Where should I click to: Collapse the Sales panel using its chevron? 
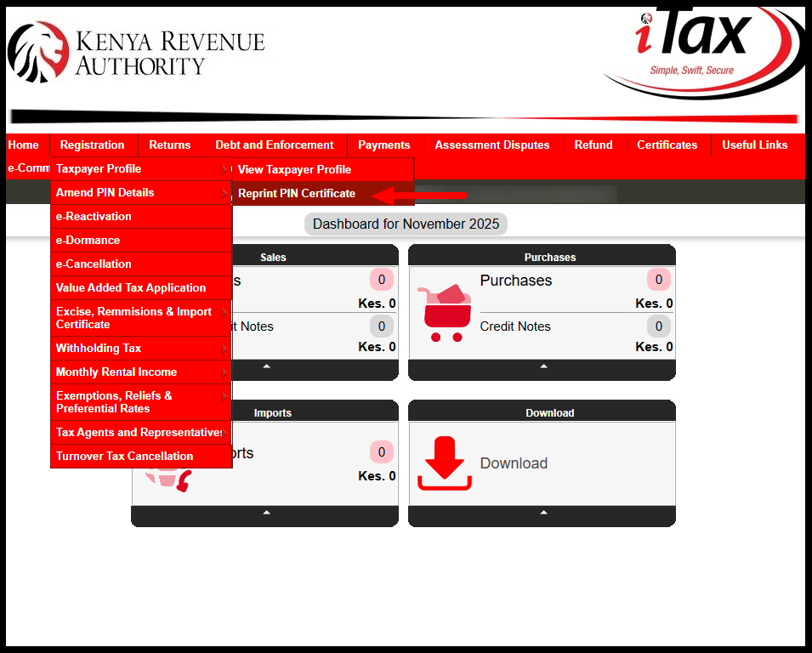point(264,367)
